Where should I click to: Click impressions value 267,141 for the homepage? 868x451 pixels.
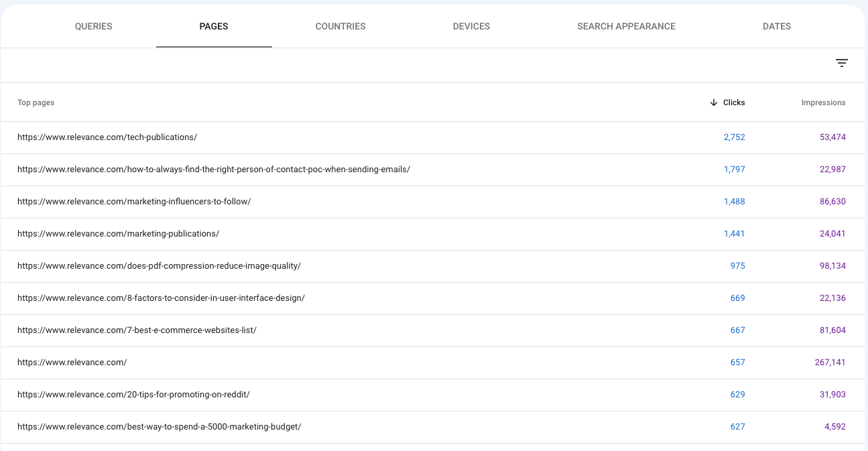click(830, 362)
